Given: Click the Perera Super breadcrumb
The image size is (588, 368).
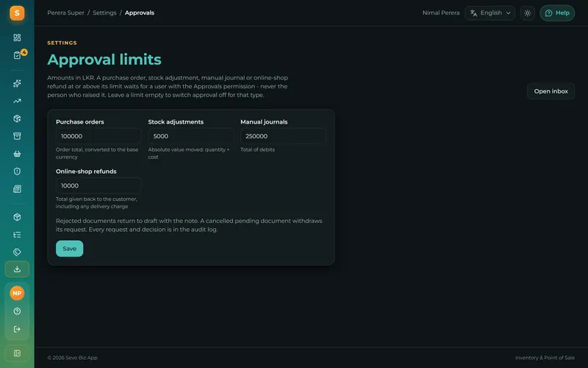Looking at the screenshot, I should (65, 13).
